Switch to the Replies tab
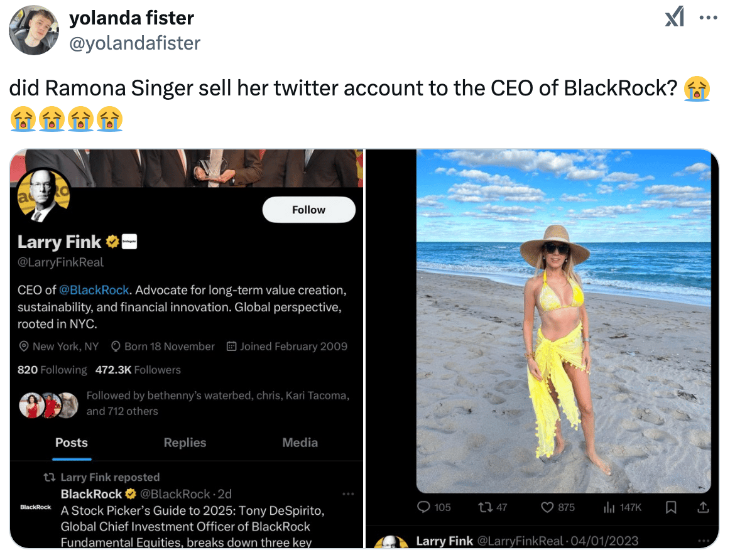735x560 pixels. (185, 443)
